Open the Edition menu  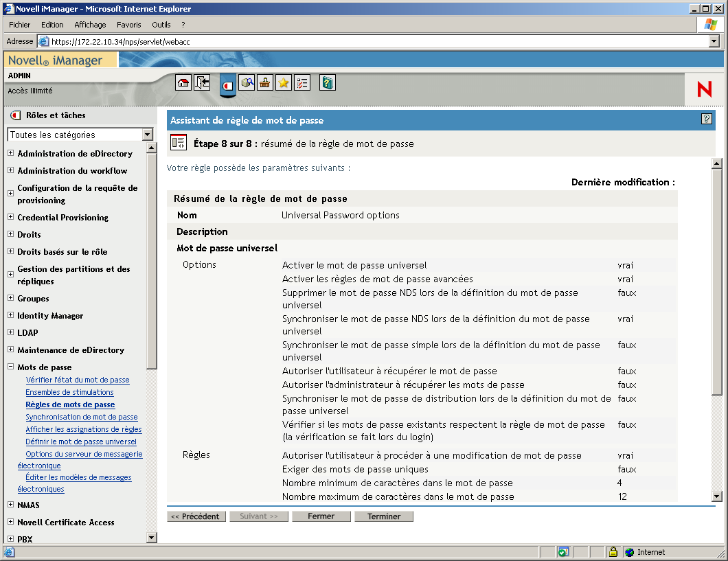[52, 25]
